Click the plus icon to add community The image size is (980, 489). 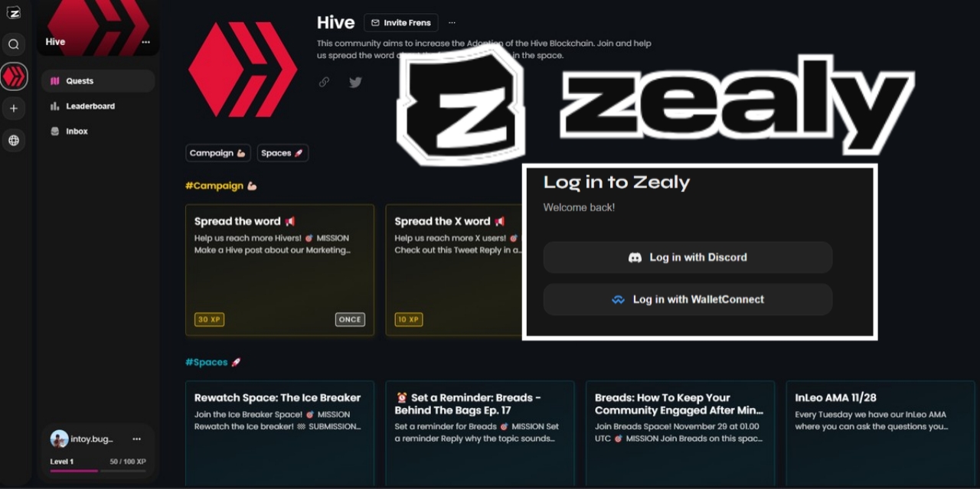point(14,109)
